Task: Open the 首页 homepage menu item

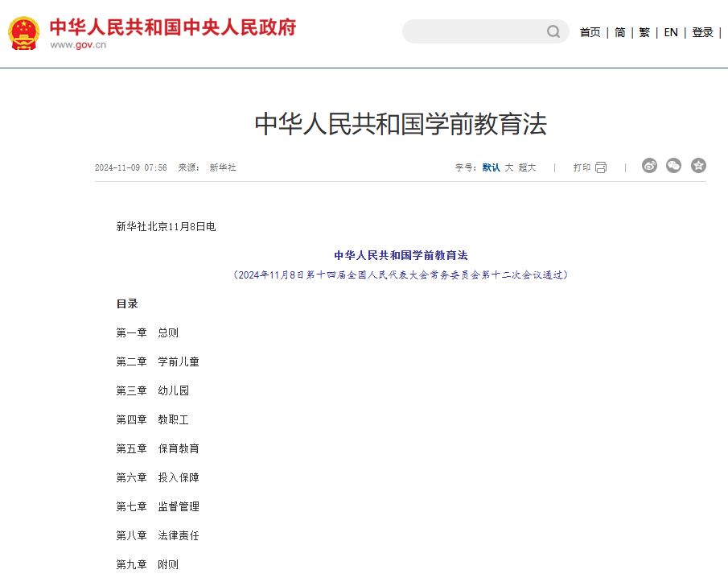Action: point(590,31)
